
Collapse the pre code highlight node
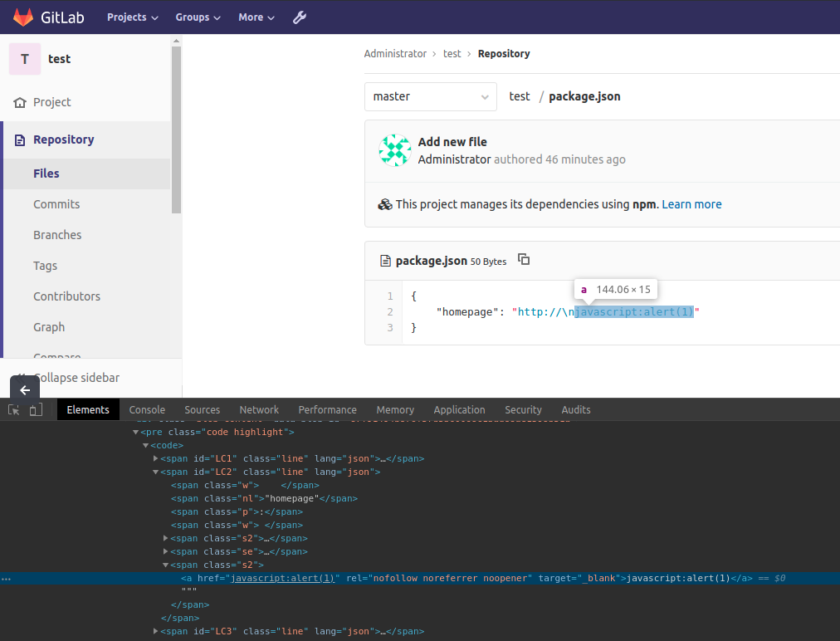(136, 432)
